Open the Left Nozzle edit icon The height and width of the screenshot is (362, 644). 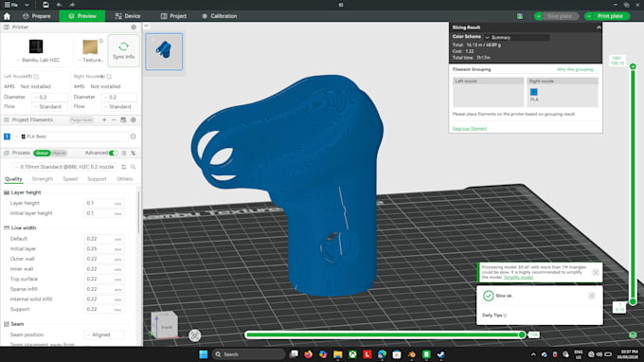36,77
